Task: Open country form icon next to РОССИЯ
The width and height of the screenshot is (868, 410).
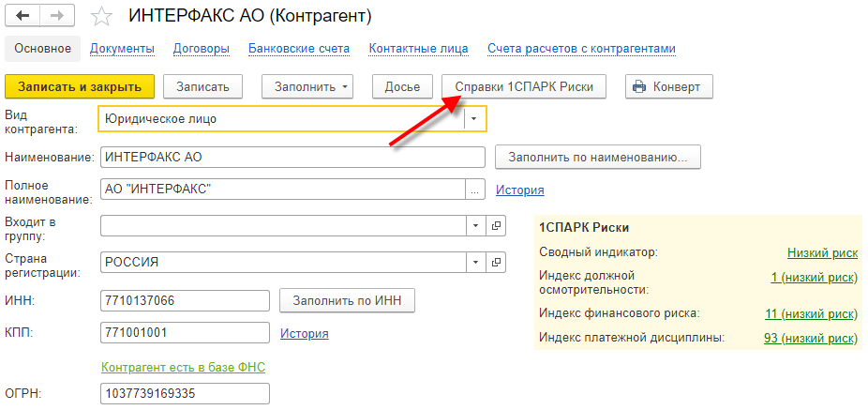Action: click(496, 262)
